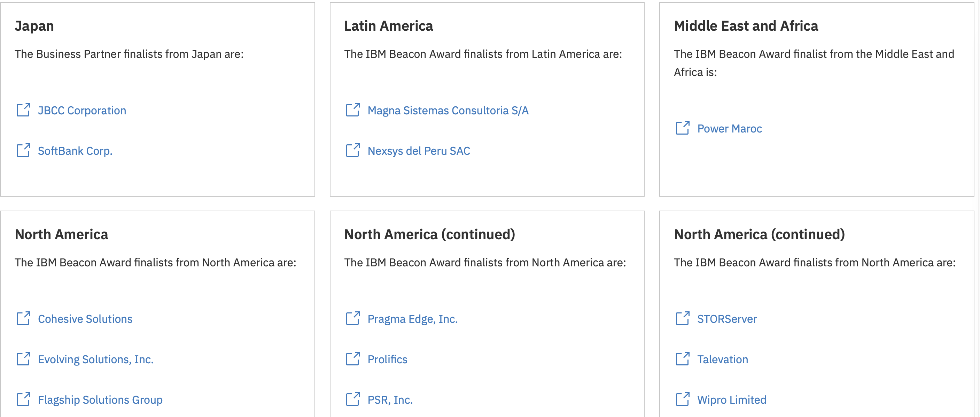The height and width of the screenshot is (417, 980).
Task: Open the JBCC Corporation link
Action: pyautogui.click(x=82, y=111)
